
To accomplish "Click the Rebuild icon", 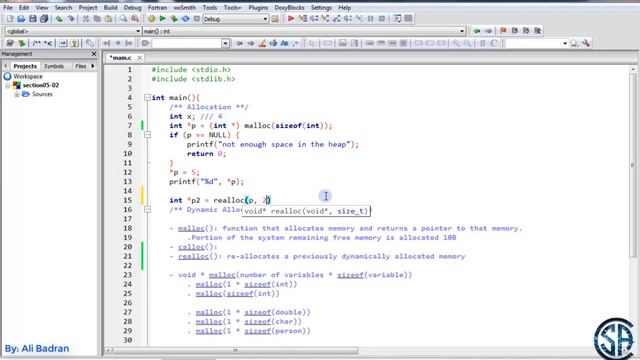I will (185, 19).
